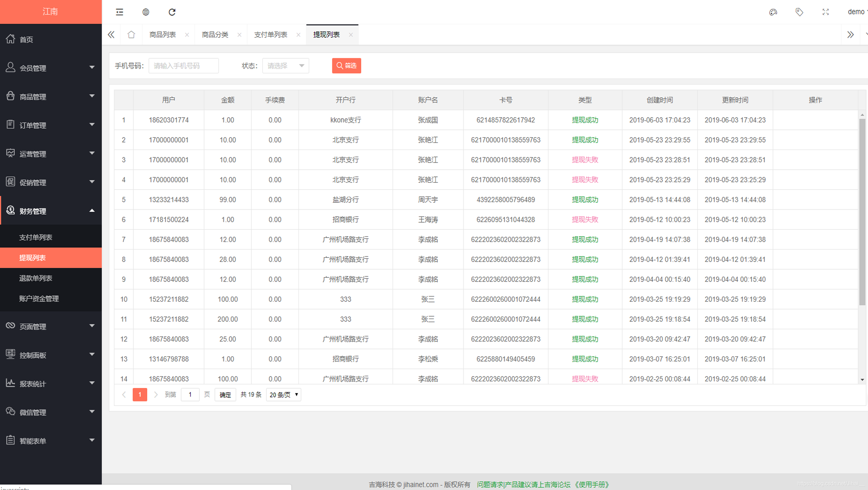Image resolution: width=868 pixels, height=490 pixels.
Task: Expand the 促销管理 menu arrow
Action: tap(92, 182)
